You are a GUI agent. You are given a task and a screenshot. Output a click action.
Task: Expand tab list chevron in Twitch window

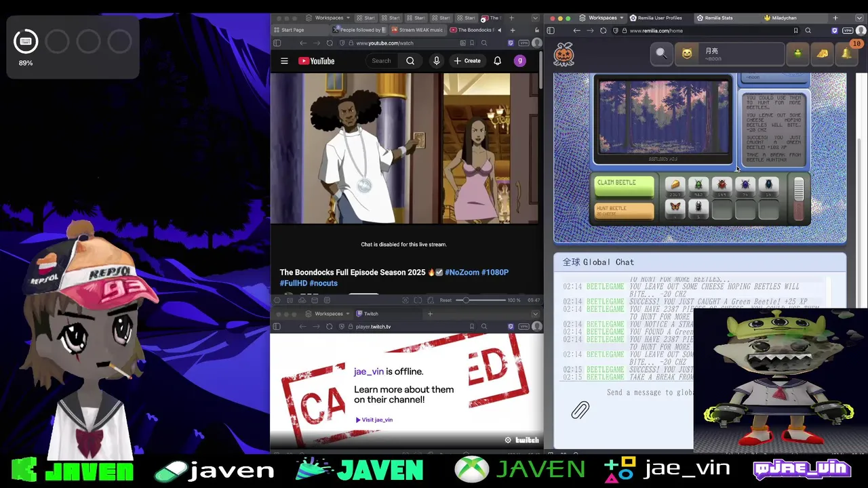(535, 314)
